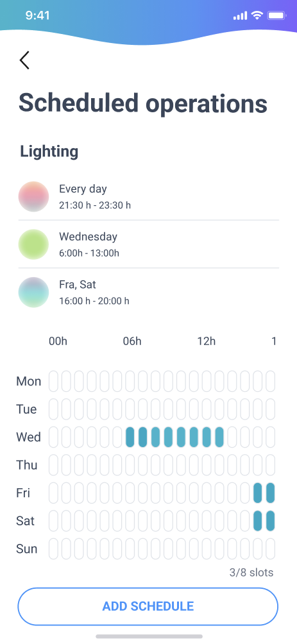Toggle the first filled Wed slot
The width and height of the screenshot is (297, 644).
(130, 437)
